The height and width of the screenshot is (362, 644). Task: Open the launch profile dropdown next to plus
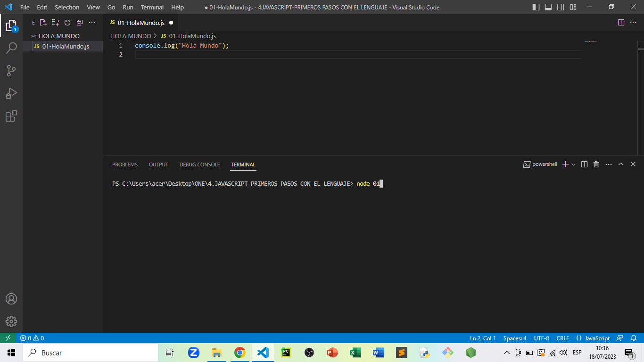[x=573, y=164]
